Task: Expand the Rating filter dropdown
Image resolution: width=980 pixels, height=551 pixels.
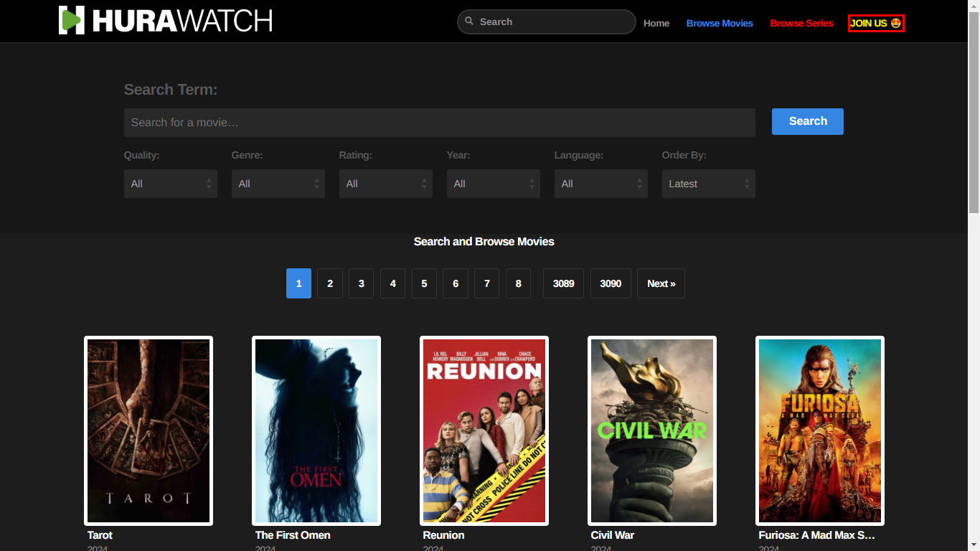Action: point(385,184)
